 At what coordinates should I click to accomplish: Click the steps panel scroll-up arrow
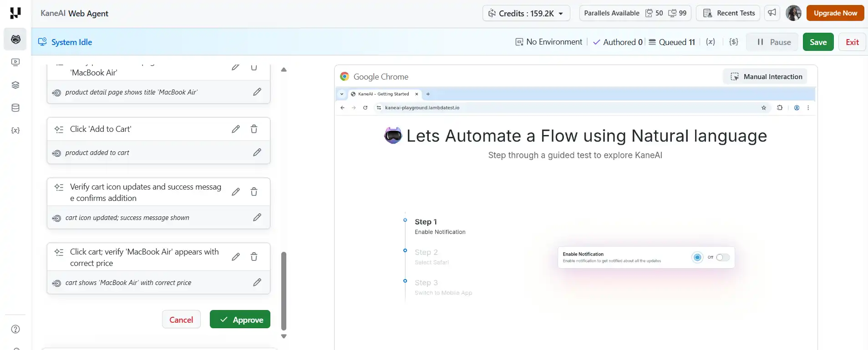(x=284, y=70)
